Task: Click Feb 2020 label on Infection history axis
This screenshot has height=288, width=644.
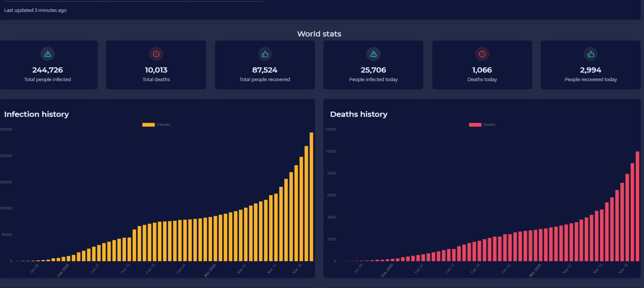Action: point(63,271)
